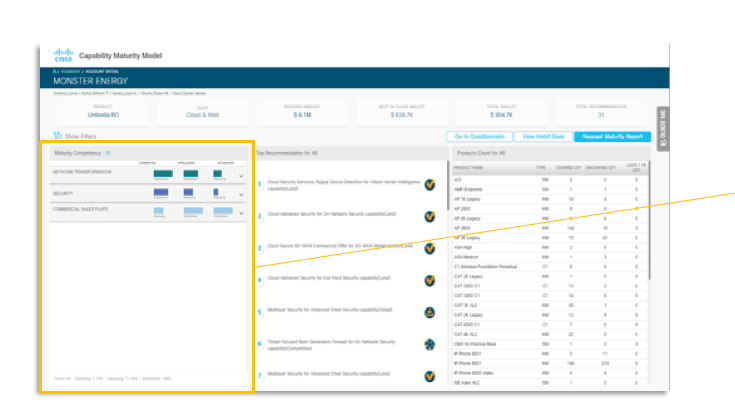Click the All filter beside Maturity Competency

(x=108, y=153)
